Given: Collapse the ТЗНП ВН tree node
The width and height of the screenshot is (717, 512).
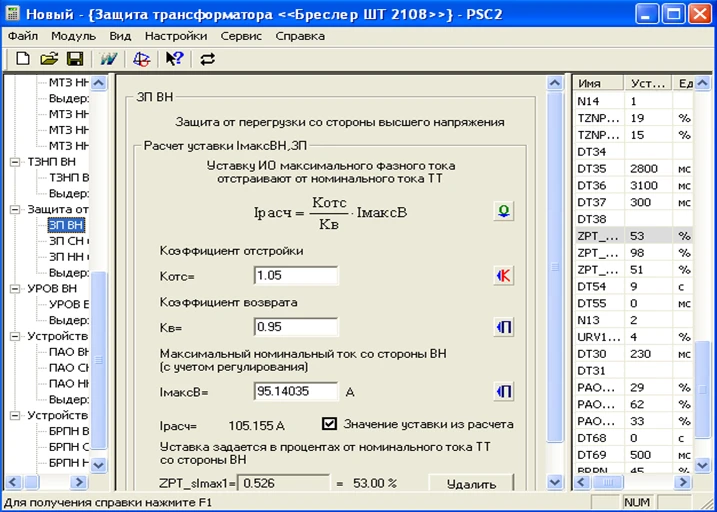Looking at the screenshot, I should pyautogui.click(x=16, y=161).
